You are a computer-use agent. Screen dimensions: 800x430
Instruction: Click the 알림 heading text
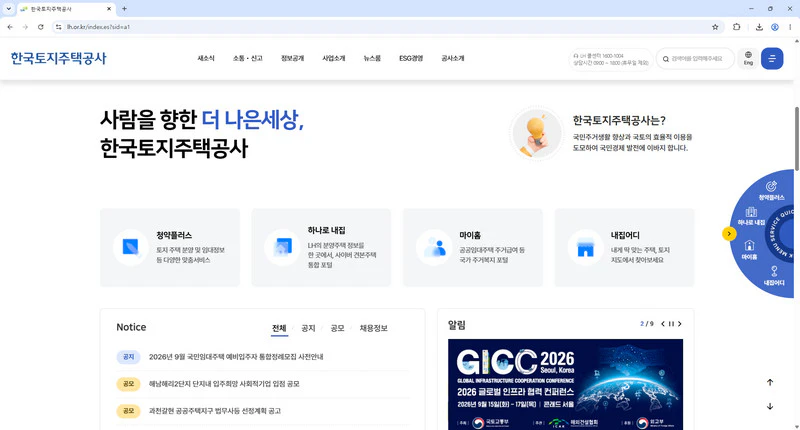tap(457, 325)
